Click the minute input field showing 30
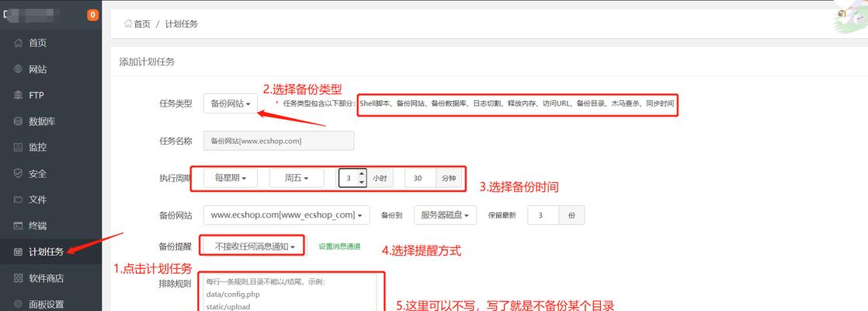The height and width of the screenshot is (311, 868). (421, 178)
